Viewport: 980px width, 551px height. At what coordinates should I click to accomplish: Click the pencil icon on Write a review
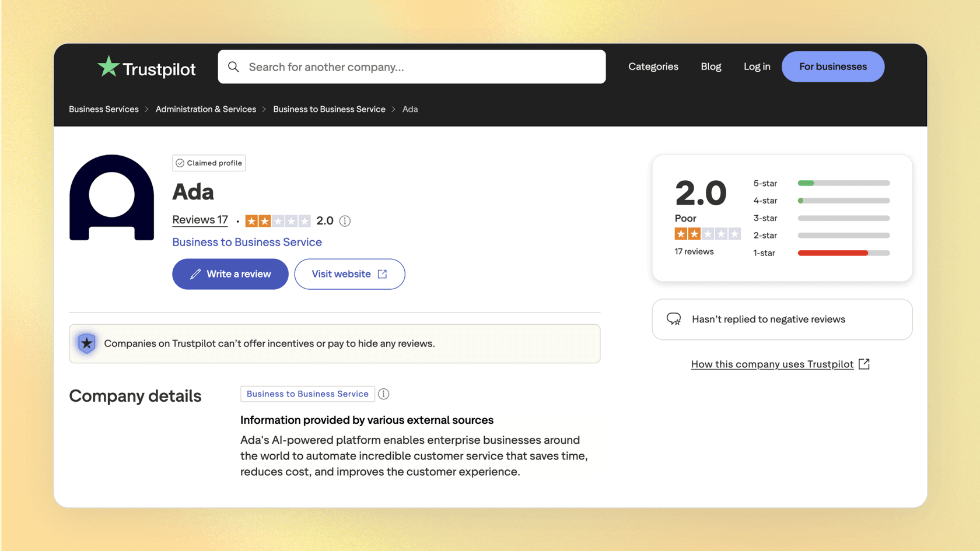coord(195,274)
